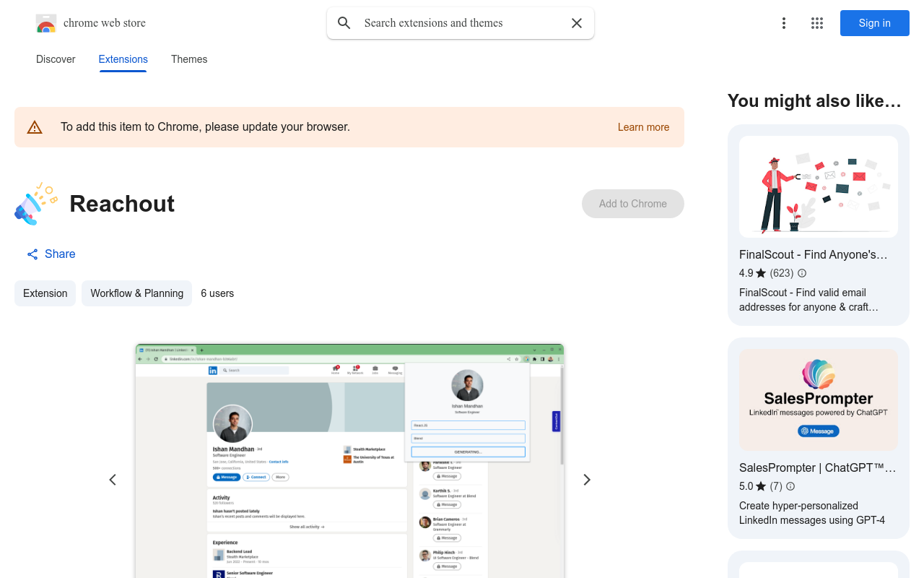Click the Sign in button
This screenshot has height=578, width=924.
pyautogui.click(x=875, y=23)
